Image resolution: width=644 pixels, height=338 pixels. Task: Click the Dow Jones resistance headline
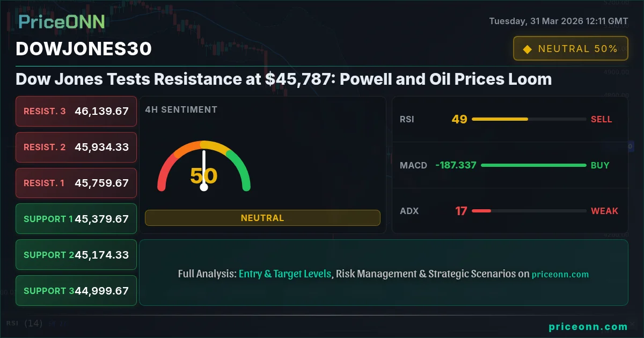tap(283, 79)
